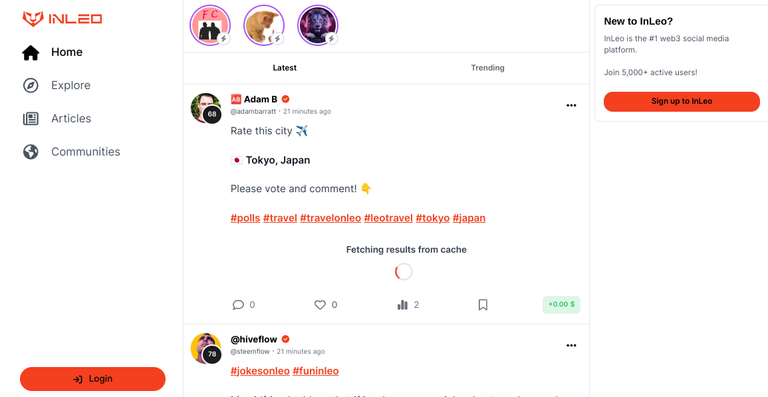Screen dimensions: 768x397
Task: View the FC story avatar
Action: 210,25
